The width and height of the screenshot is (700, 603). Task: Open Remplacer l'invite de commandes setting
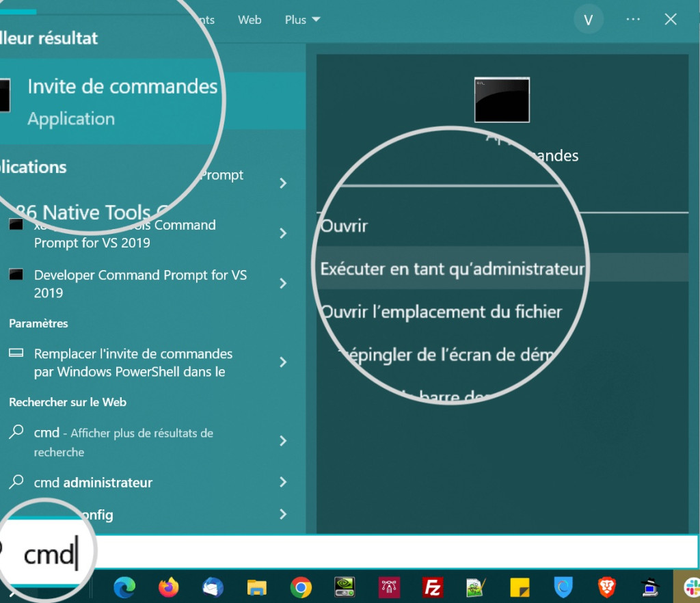tap(133, 362)
